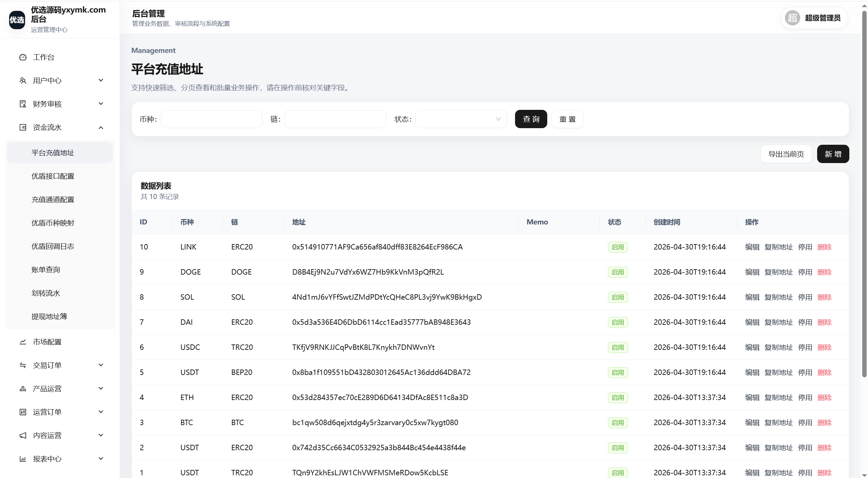Click the 产品运营 icon
The height and width of the screenshot is (478, 868).
[23, 389]
